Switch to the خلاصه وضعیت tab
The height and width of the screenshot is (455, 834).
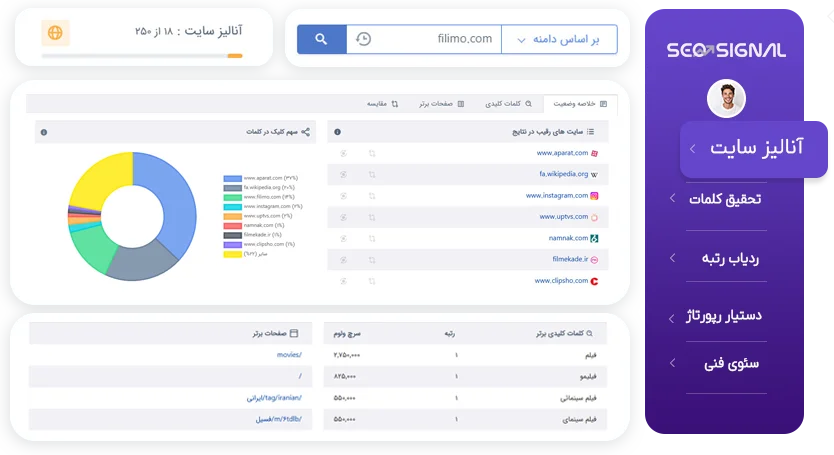[580, 104]
